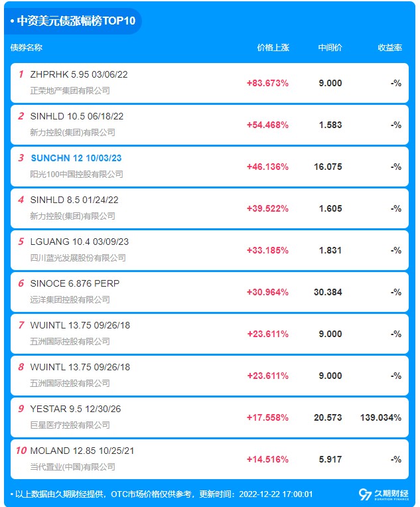Click the 收益率 column header

tap(390, 48)
